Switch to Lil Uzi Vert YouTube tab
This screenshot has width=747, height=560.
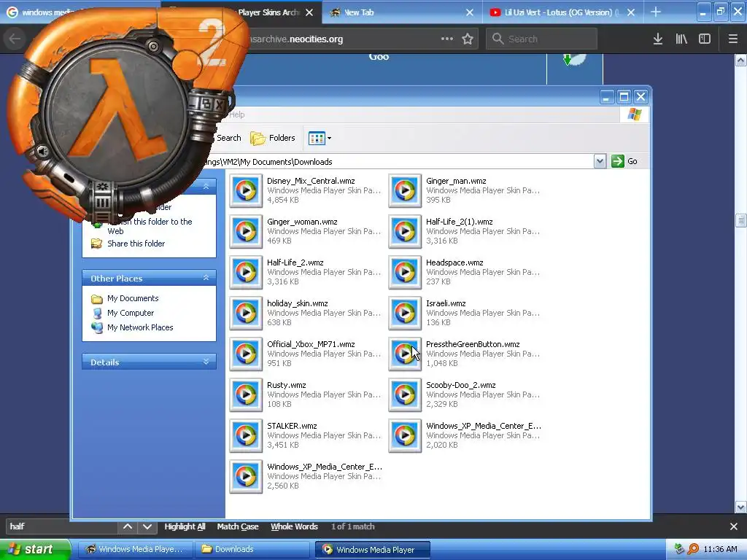coord(562,12)
